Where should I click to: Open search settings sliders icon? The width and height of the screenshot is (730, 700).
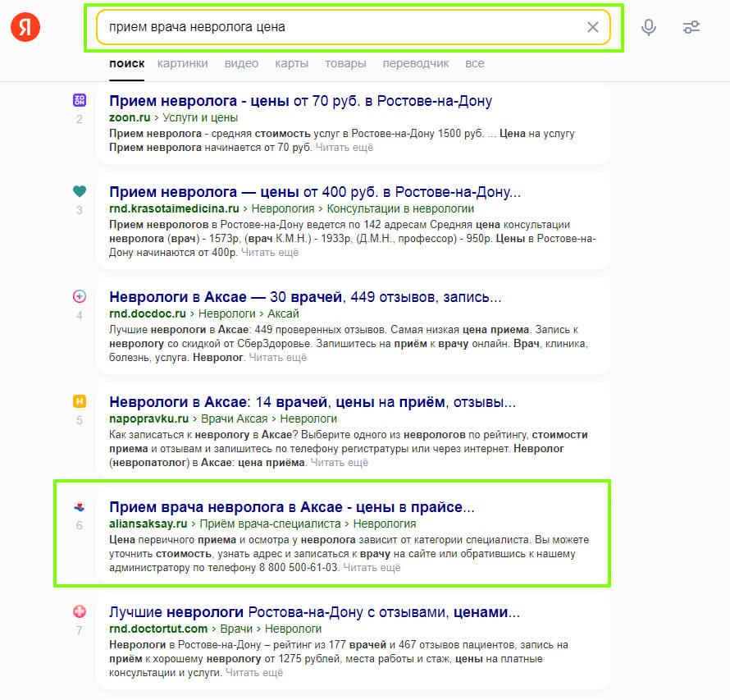coord(691,27)
